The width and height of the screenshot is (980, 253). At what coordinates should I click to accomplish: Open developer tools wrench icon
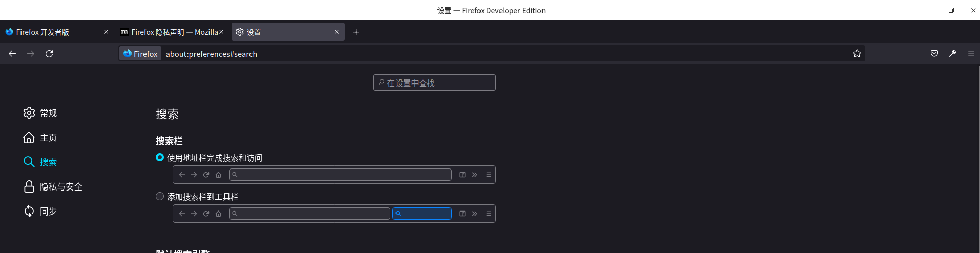tap(953, 54)
